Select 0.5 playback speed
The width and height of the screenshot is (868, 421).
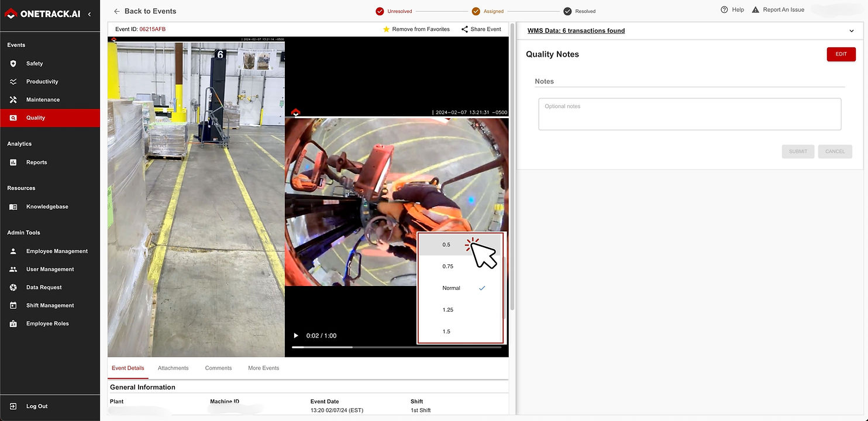[447, 245]
